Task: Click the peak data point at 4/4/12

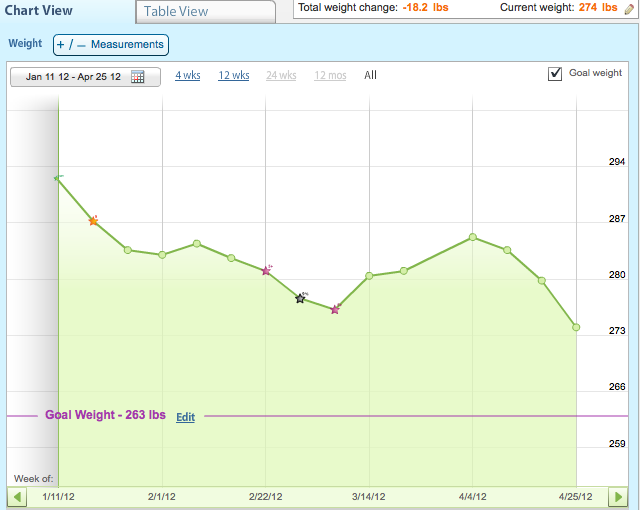Action: pyautogui.click(x=473, y=237)
